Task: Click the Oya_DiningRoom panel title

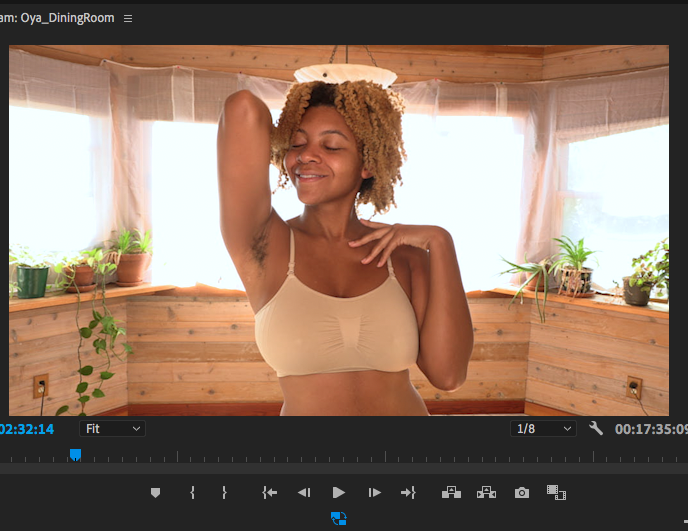Action: (57, 18)
